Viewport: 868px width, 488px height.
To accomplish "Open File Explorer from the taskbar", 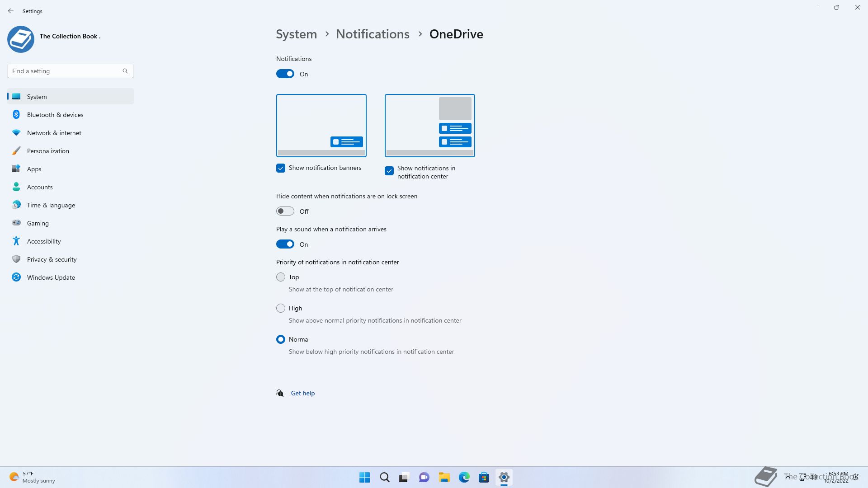I will click(444, 477).
